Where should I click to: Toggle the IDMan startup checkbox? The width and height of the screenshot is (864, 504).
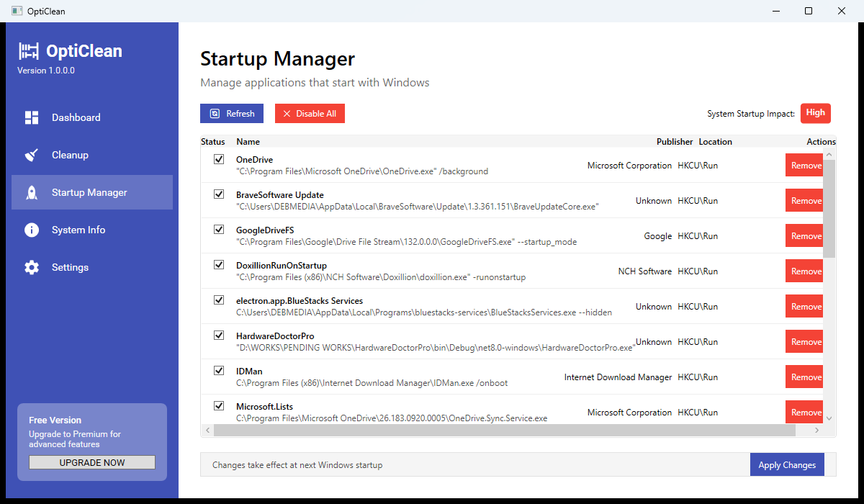pyautogui.click(x=219, y=371)
